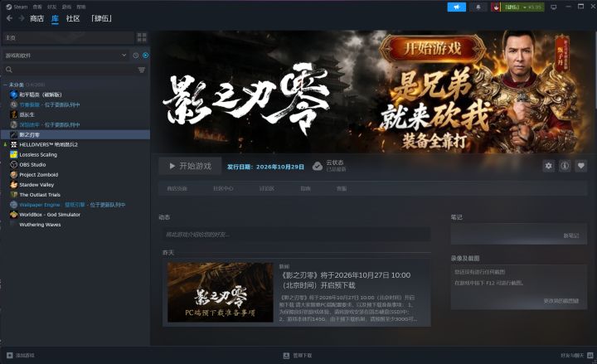Image resolution: width=597 pixels, height=364 pixels.
Task: Click the library search field
Action: pyautogui.click(x=70, y=70)
